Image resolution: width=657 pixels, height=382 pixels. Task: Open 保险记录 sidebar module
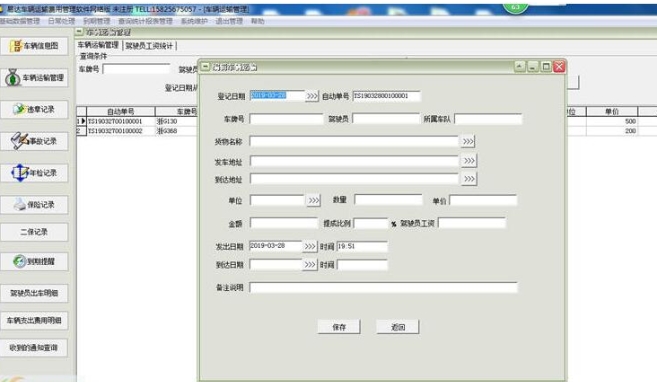tap(34, 205)
